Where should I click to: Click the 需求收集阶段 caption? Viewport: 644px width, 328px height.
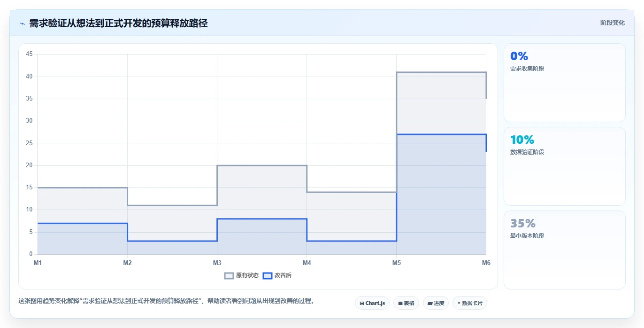(x=527, y=69)
